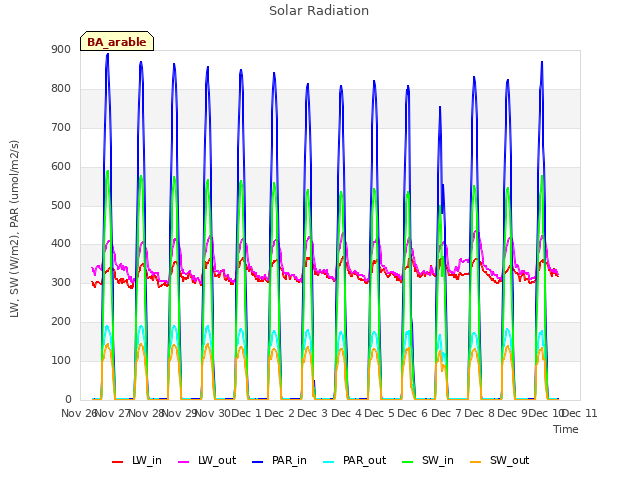The width and height of the screenshot is (640, 480).
Task: Select the PAR_out legend label
Action: (364, 461)
